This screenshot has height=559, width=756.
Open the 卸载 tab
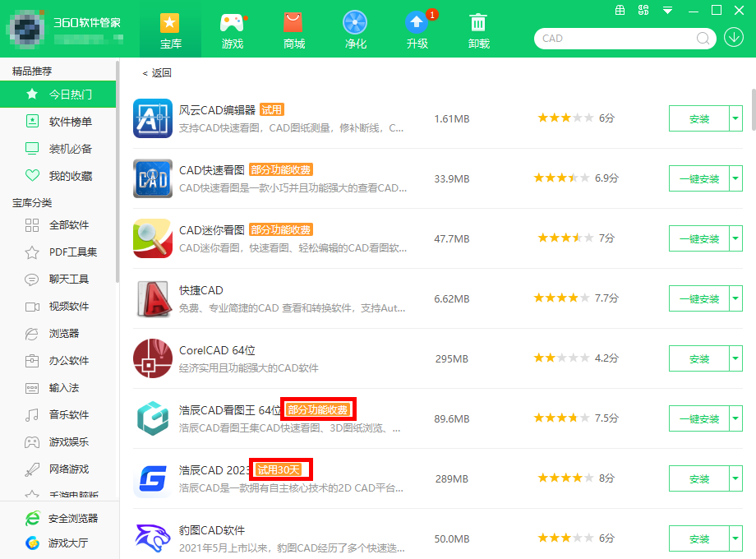click(479, 31)
